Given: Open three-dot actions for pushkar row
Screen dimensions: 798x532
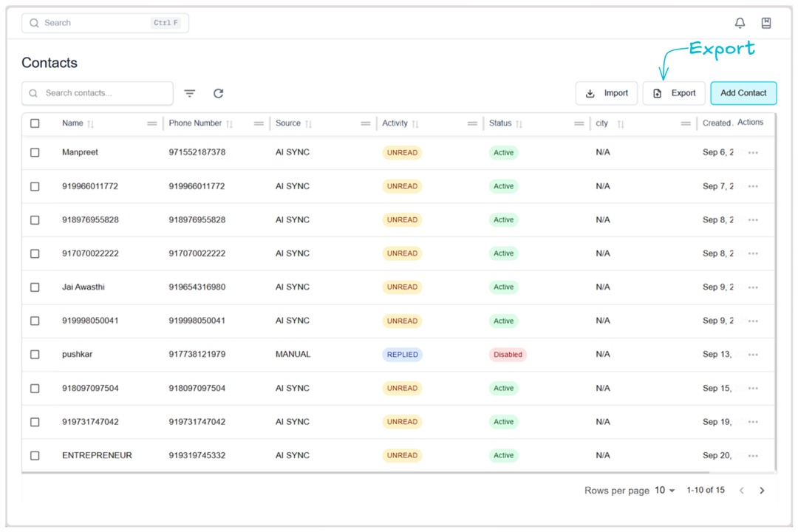Looking at the screenshot, I should point(753,355).
